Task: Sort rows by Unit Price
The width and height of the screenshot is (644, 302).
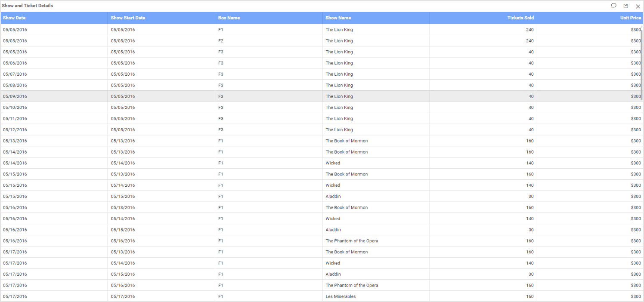Action: point(631,18)
